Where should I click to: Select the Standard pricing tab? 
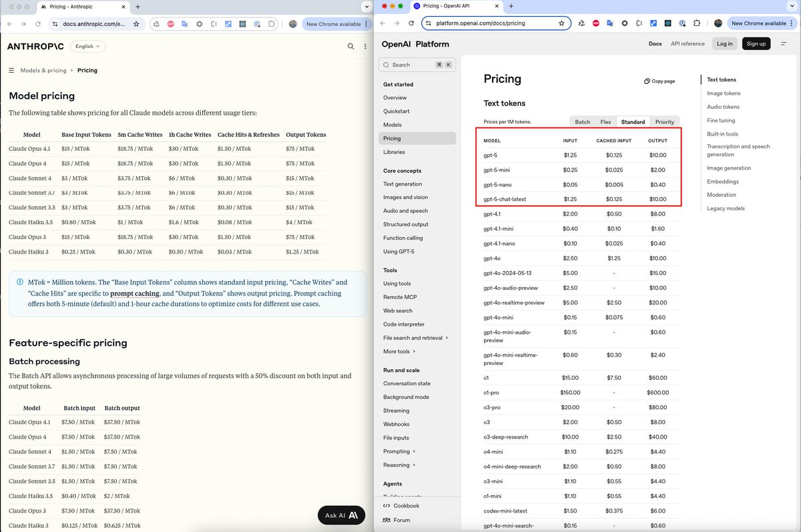pyautogui.click(x=633, y=122)
